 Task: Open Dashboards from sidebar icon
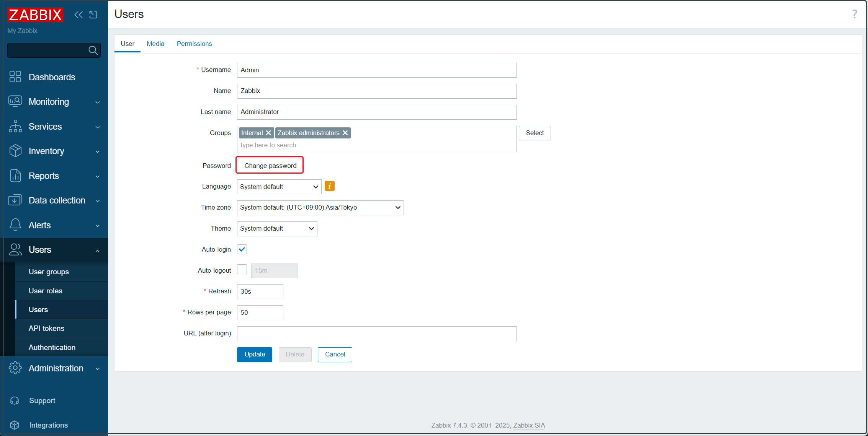coord(15,77)
